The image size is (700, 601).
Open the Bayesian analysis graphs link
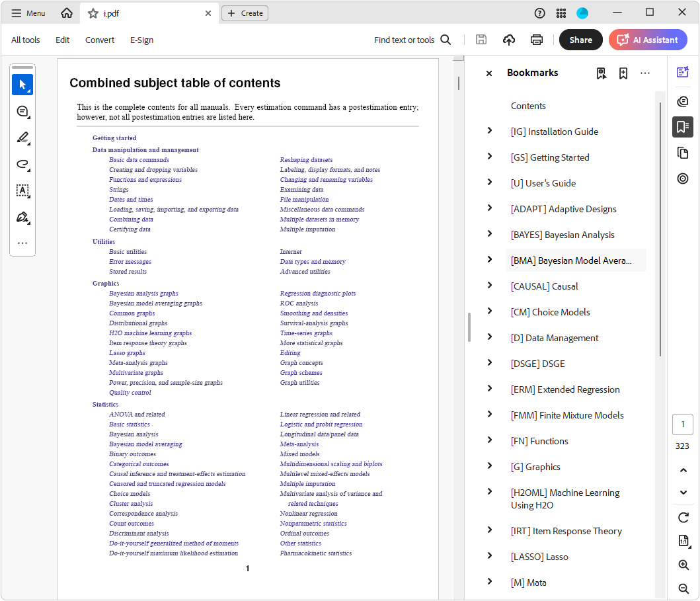click(143, 294)
